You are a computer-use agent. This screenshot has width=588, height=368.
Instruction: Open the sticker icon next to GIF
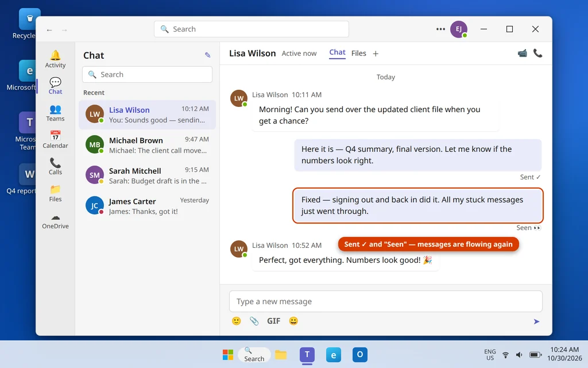pos(293,321)
